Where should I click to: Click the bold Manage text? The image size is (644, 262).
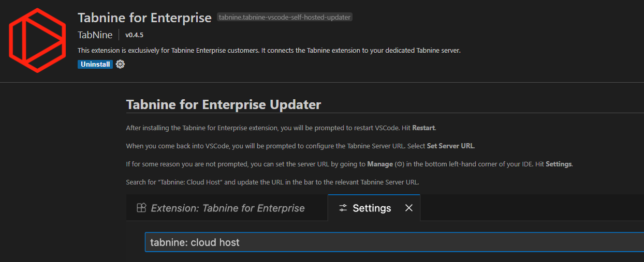tap(380, 164)
